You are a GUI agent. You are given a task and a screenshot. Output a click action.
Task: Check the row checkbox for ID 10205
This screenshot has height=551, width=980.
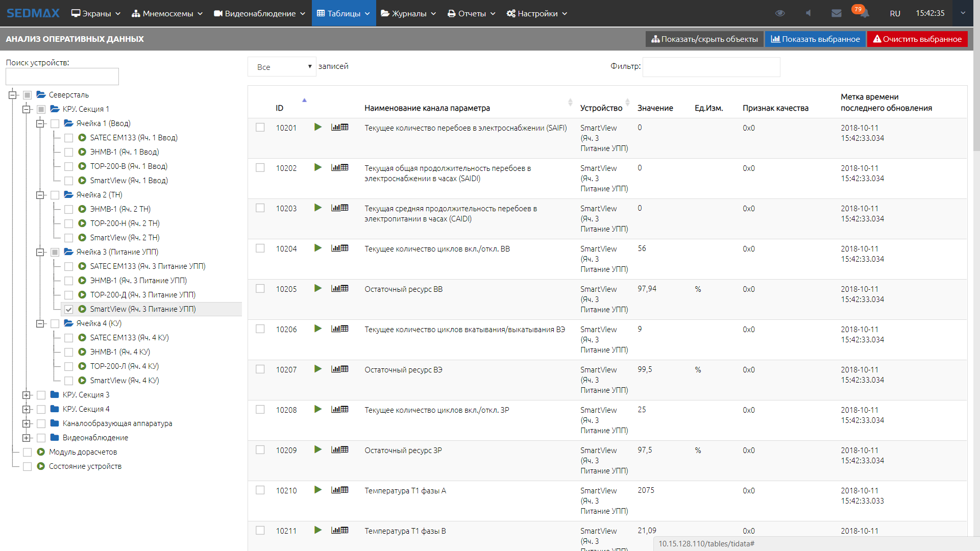tap(260, 289)
